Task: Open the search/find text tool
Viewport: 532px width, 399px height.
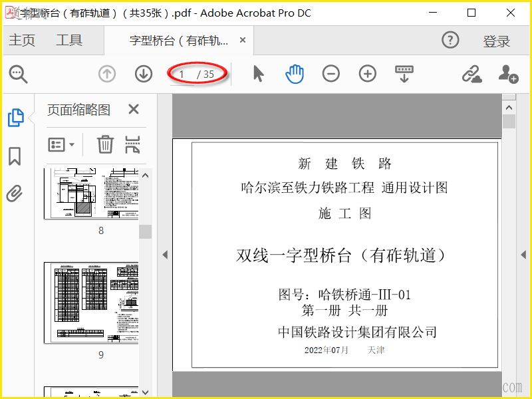Action: coord(19,74)
